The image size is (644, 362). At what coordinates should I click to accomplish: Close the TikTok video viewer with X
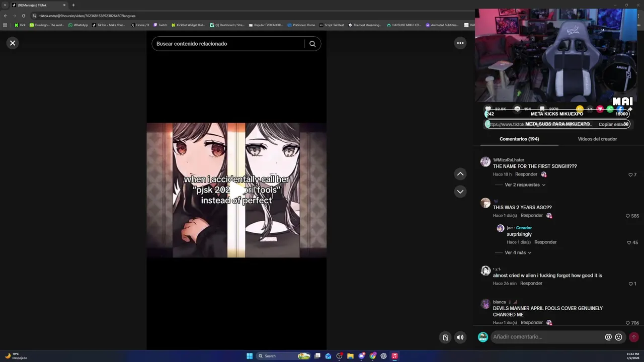point(13,43)
